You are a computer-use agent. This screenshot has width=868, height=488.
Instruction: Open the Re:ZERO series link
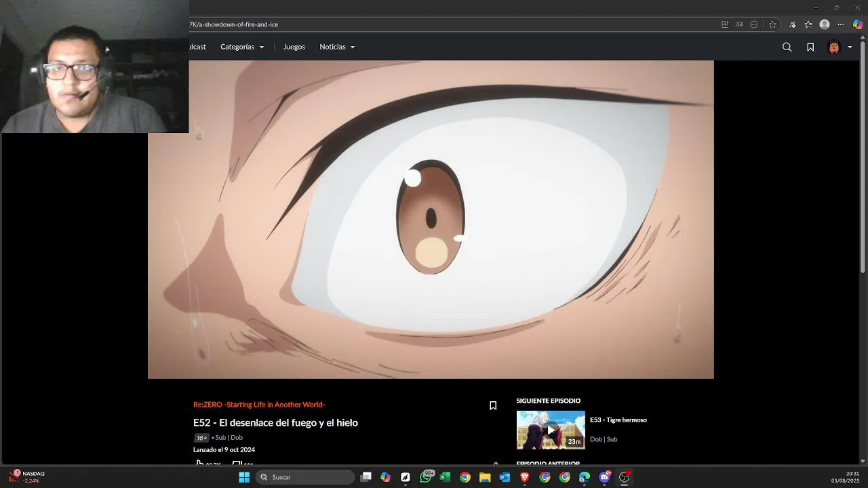tap(259, 405)
